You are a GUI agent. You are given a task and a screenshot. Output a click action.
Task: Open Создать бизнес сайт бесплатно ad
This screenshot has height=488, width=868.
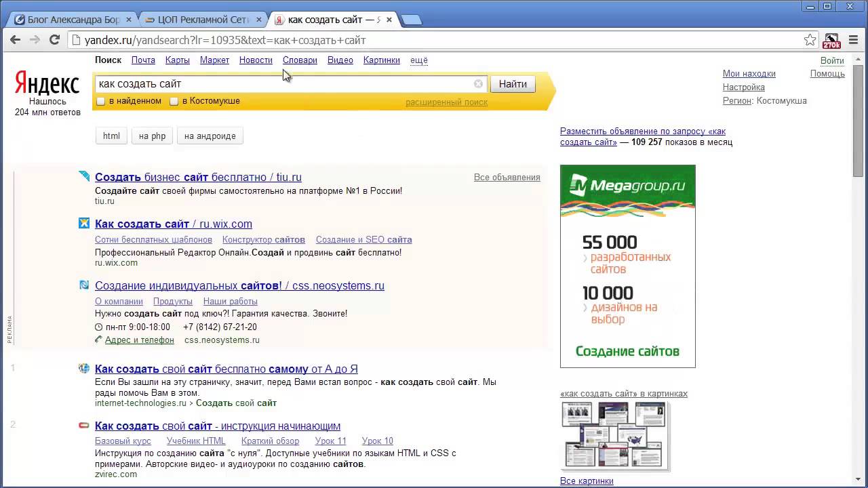[198, 177]
